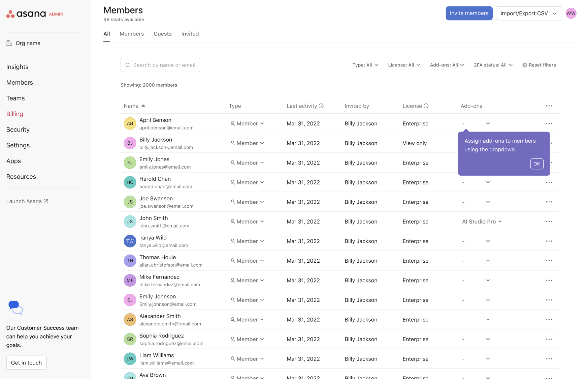Click the Invite members button
Image resolution: width=588 pixels, height=379 pixels.
pos(469,13)
